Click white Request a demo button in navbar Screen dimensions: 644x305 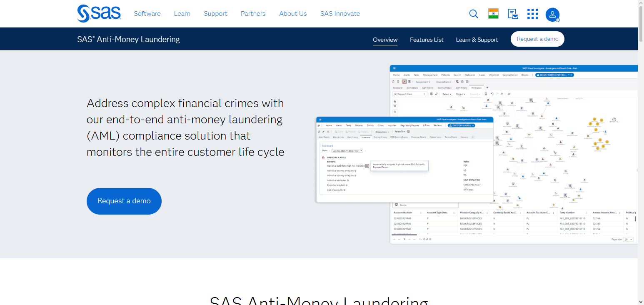537,39
